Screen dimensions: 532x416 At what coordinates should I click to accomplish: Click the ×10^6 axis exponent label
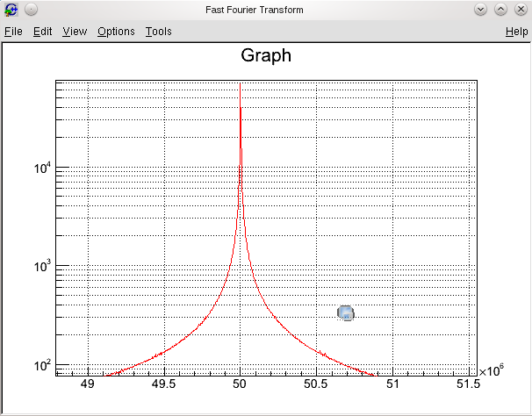[x=492, y=371]
